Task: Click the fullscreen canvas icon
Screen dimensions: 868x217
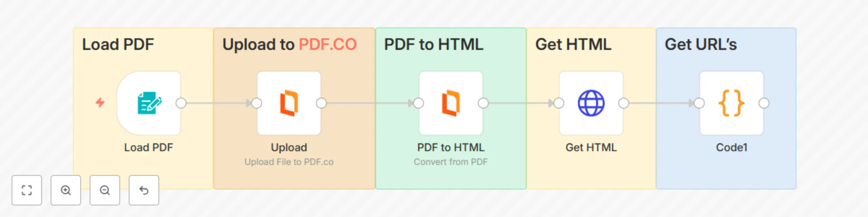Action: pos(27,190)
